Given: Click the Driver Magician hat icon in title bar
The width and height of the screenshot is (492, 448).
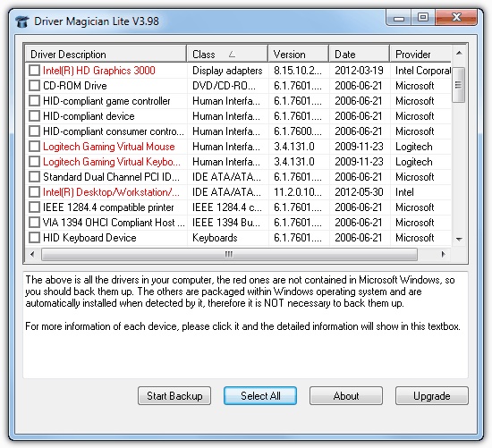Looking at the screenshot, I should click(22, 21).
